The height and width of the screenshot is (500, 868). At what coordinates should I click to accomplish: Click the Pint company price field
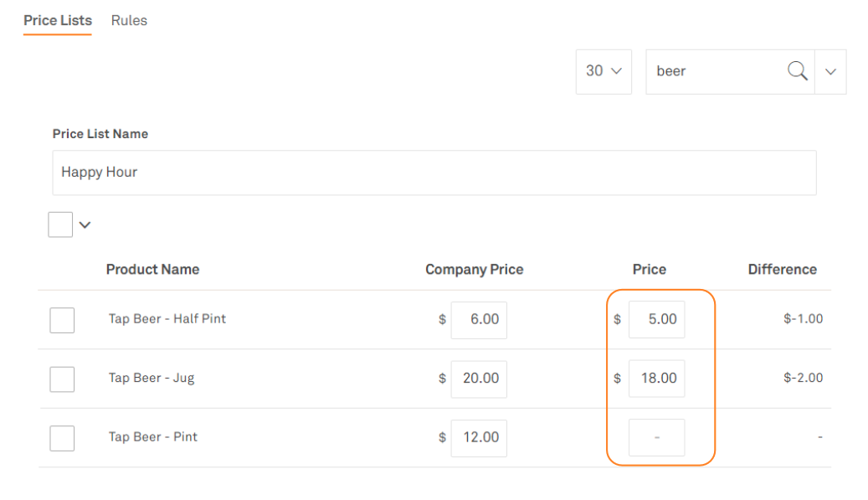pyautogui.click(x=479, y=438)
